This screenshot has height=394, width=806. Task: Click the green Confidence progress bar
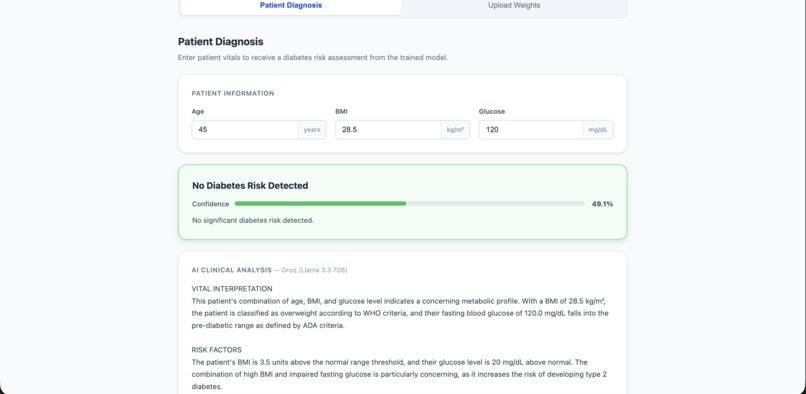click(410, 204)
